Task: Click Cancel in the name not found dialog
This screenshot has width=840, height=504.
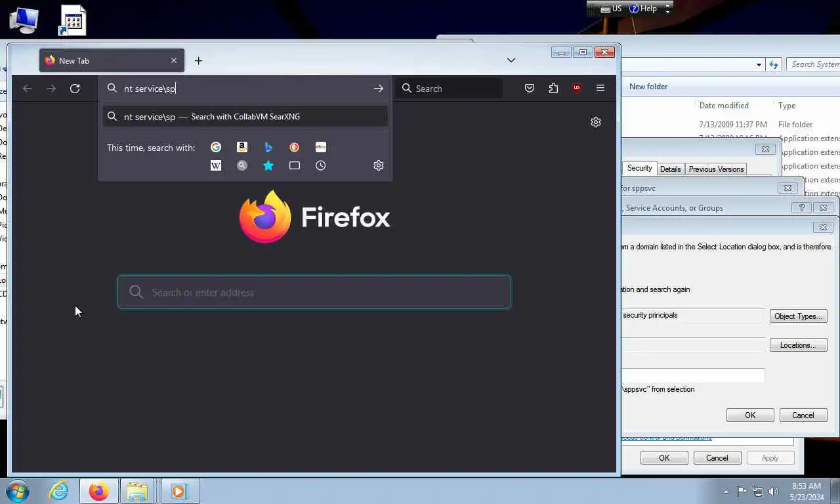Action: point(803,415)
